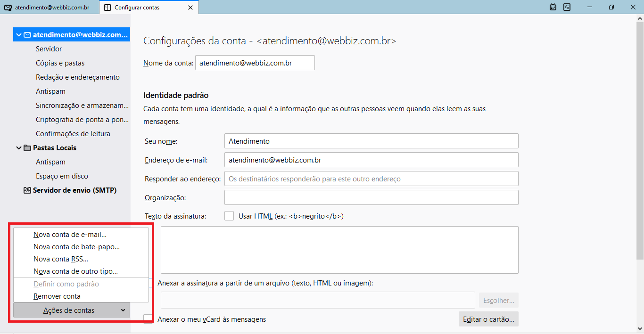
Task: Click the Editar o cartão button
Action: coord(488,319)
